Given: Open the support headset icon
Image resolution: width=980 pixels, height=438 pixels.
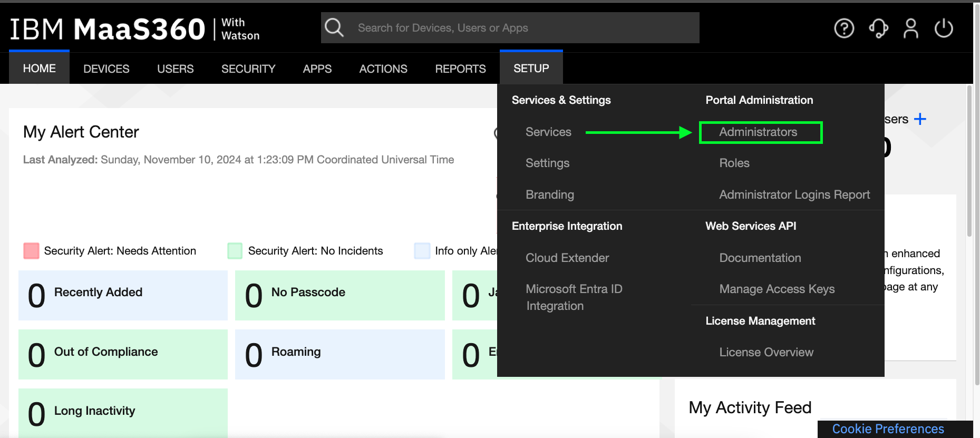Looking at the screenshot, I should (x=878, y=28).
